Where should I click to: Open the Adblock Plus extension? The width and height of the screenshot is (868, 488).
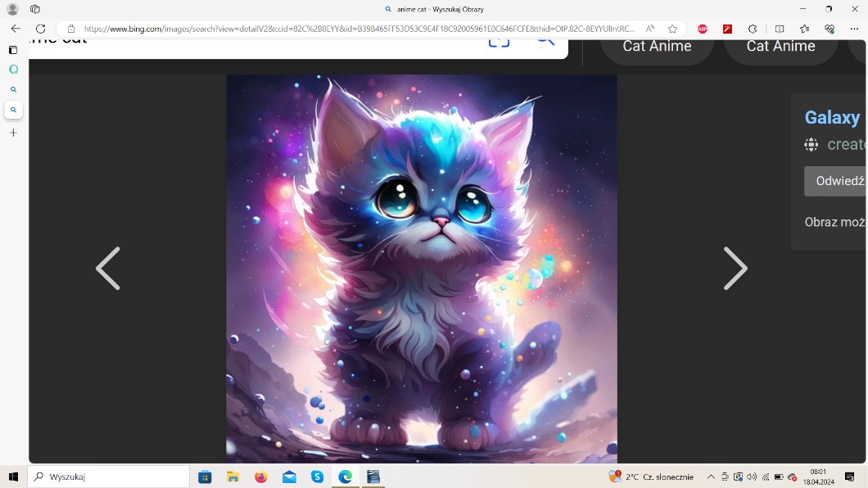703,29
